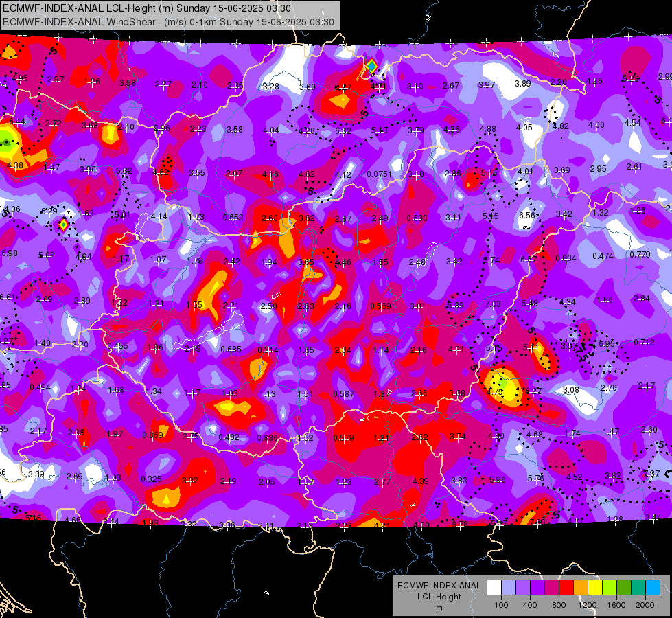The width and height of the screenshot is (672, 618).
Task: Click the wind shear value 3.89
Action: point(523,83)
